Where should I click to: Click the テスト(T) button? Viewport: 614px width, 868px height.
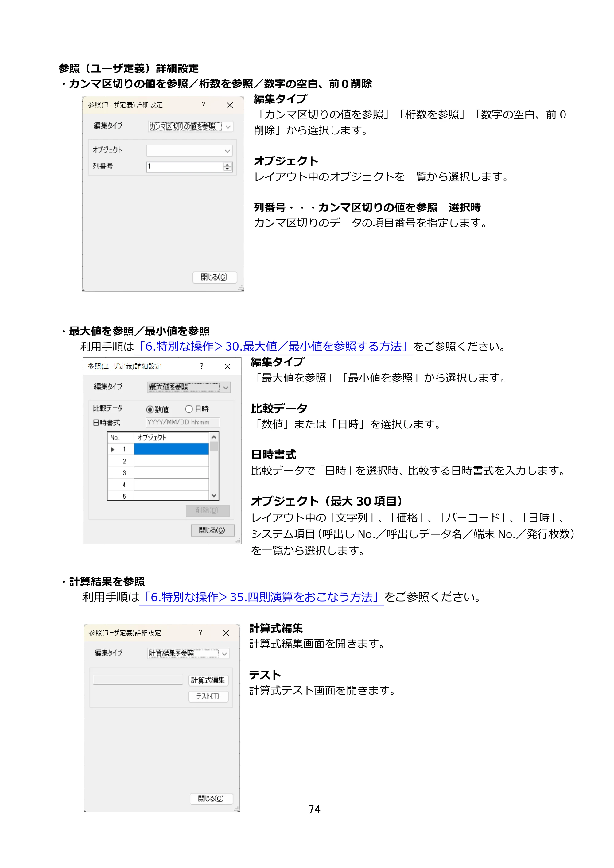point(208,696)
